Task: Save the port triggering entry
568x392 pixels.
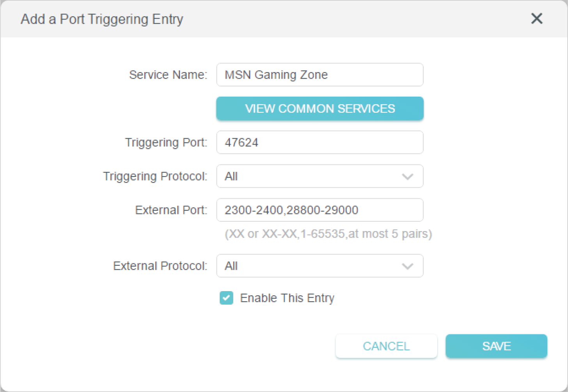Action: [x=496, y=346]
